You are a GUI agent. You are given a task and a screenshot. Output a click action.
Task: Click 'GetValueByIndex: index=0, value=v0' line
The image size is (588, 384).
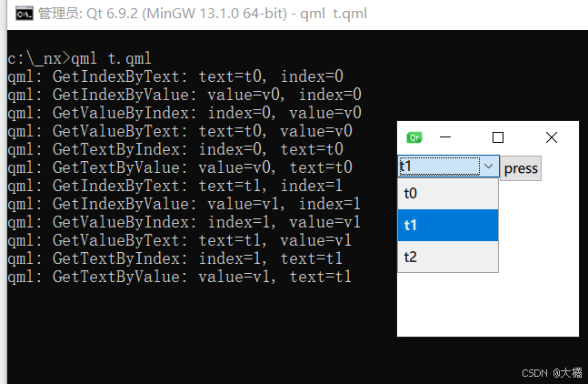pos(184,113)
